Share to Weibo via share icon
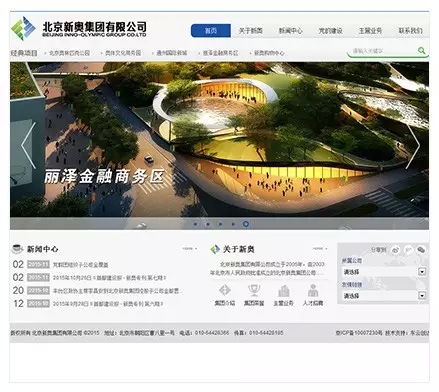The image size is (439, 392). pos(395,249)
